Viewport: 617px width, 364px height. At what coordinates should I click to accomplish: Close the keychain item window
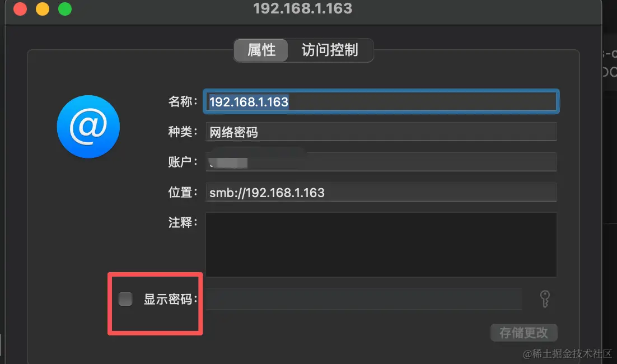point(20,8)
